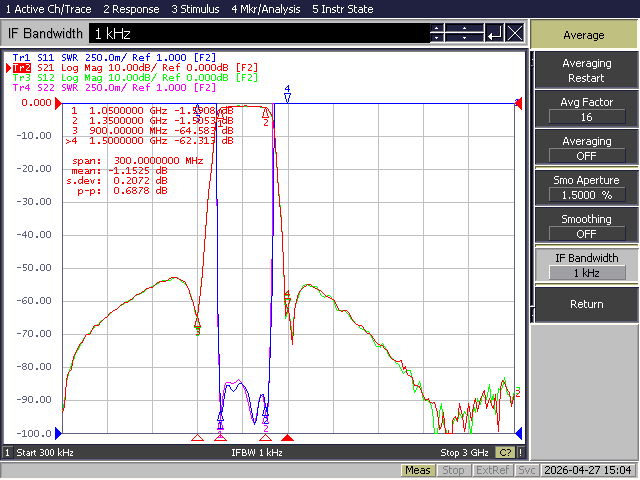
Task: Click the Return softkey
Action: [587, 304]
